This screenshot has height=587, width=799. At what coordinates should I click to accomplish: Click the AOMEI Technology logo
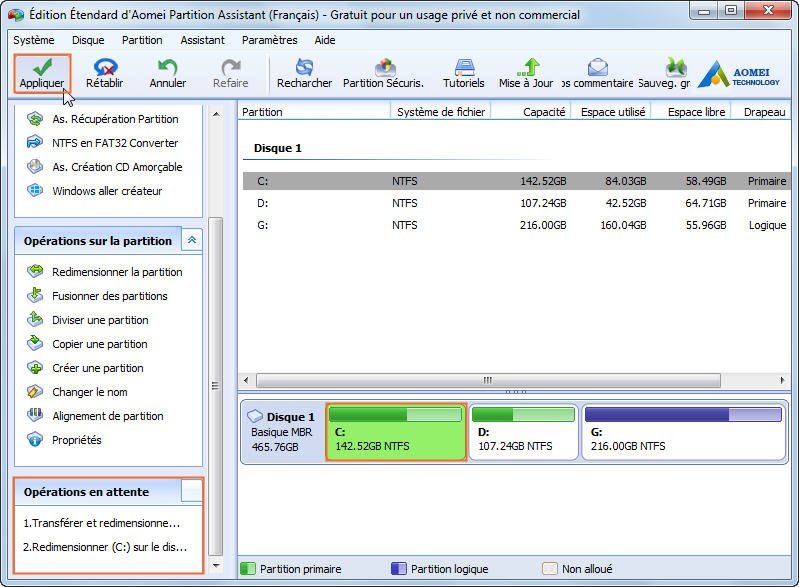739,74
